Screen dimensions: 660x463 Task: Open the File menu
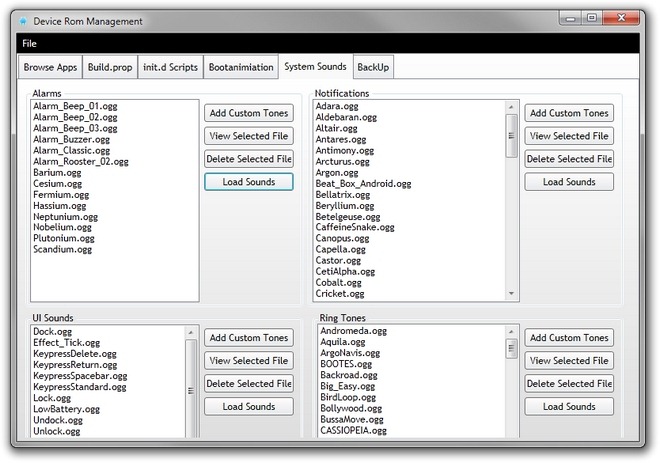click(x=29, y=43)
